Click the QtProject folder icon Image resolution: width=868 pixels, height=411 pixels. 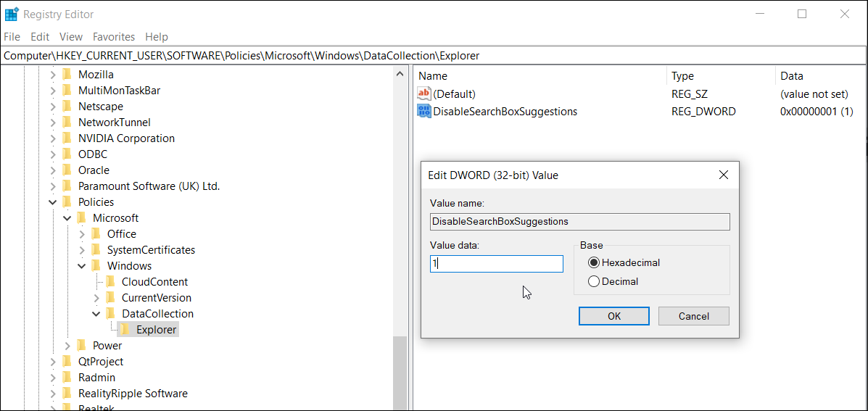67,362
